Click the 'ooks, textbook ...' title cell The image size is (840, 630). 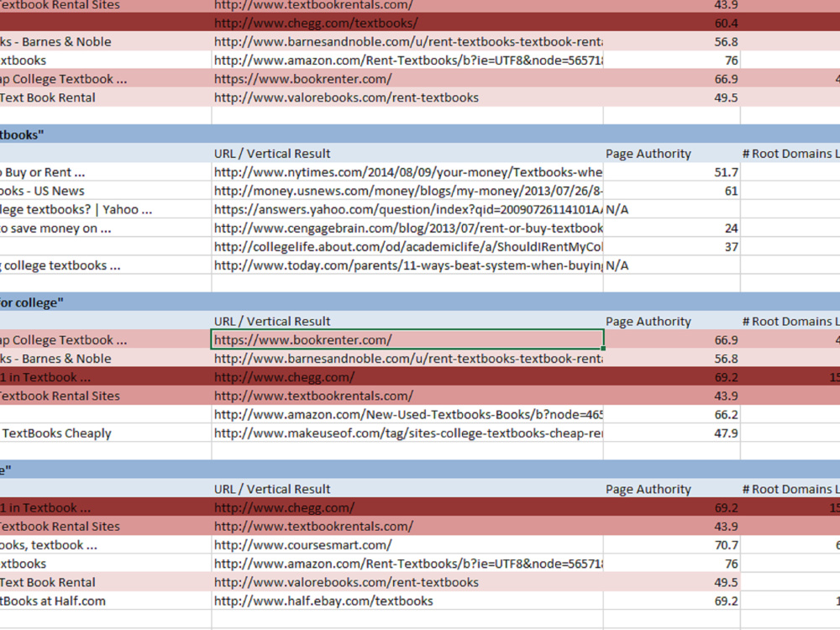tap(106, 545)
